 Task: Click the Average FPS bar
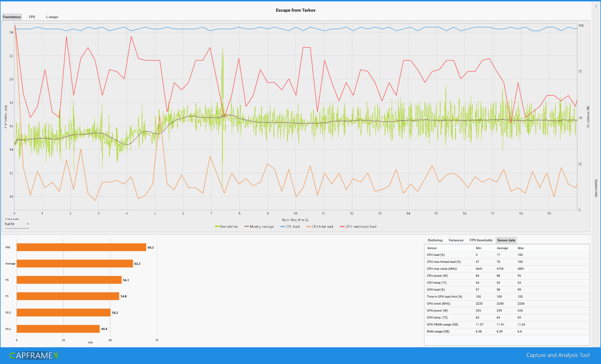click(75, 263)
